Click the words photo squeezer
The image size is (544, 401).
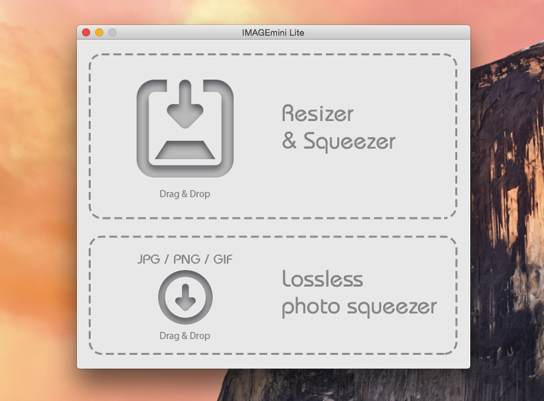359,307
